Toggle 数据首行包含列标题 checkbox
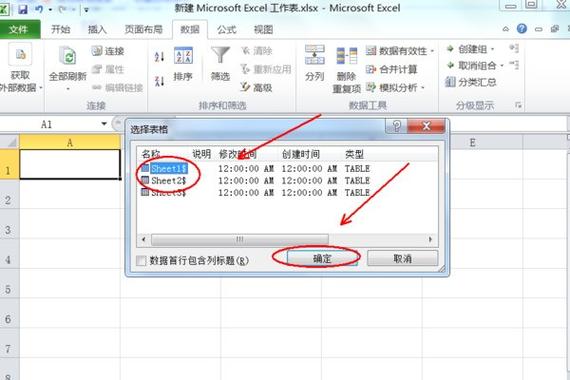Screen dimensions: 570x380 (141, 260)
